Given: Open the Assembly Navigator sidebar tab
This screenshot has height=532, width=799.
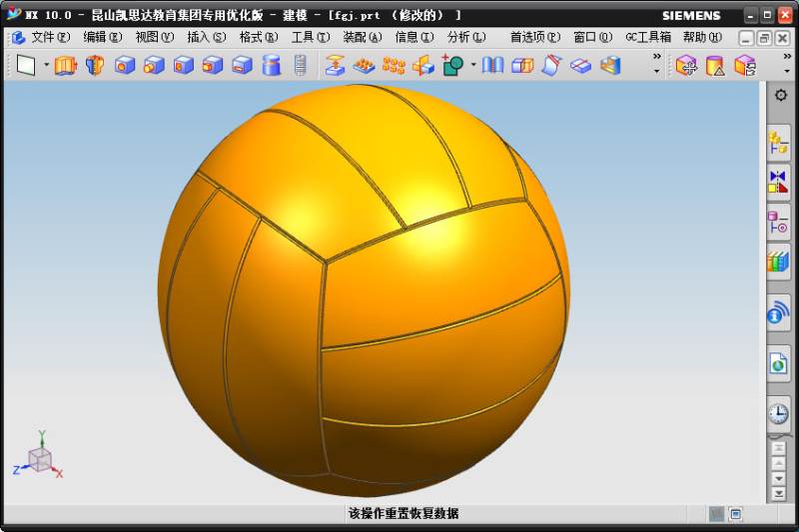Looking at the screenshot, I should coord(778,142).
